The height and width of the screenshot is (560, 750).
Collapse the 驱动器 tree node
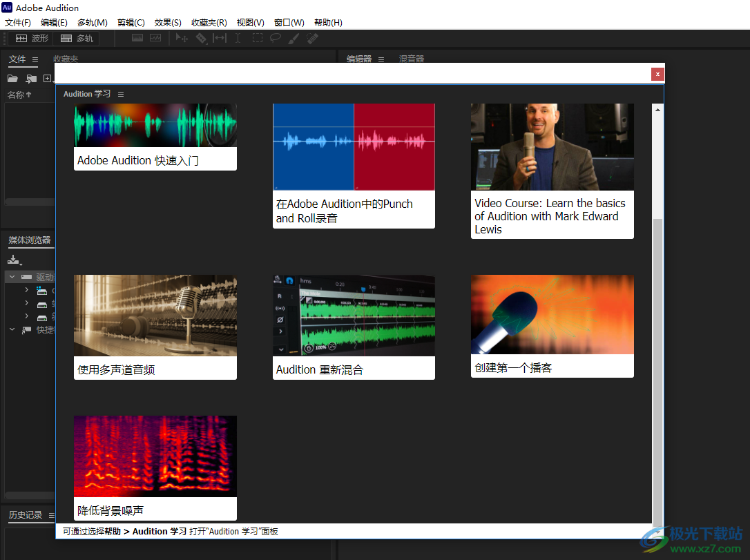tap(12, 276)
